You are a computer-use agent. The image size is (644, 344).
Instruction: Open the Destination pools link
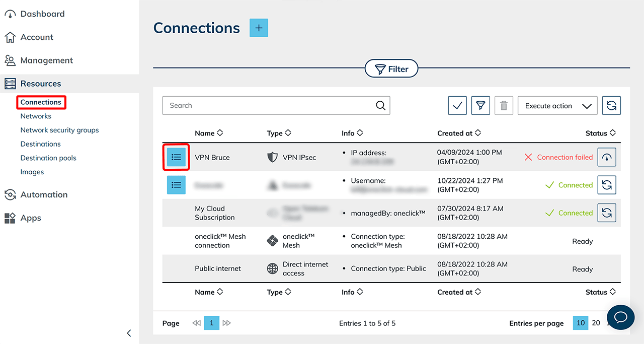pyautogui.click(x=48, y=158)
